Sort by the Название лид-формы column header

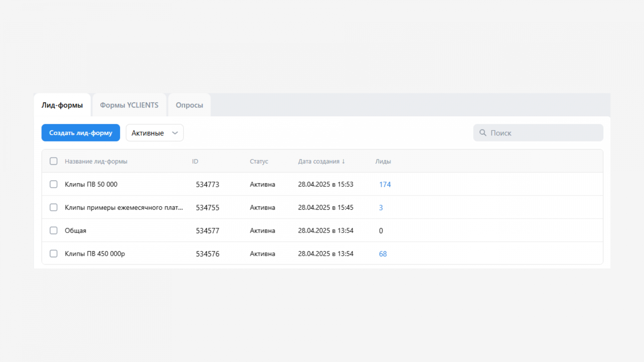96,161
